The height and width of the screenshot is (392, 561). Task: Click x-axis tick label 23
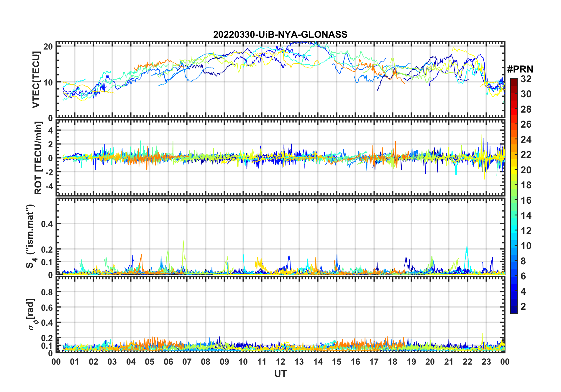point(486,362)
